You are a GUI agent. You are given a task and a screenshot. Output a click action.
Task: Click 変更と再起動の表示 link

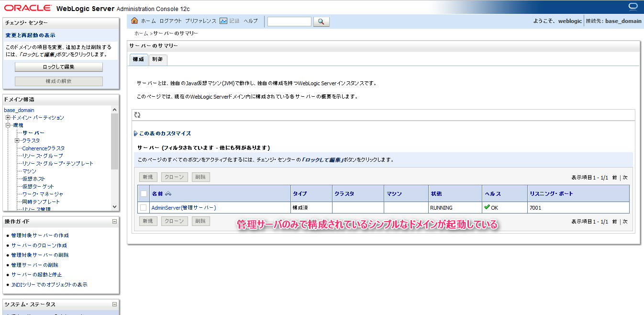(x=30, y=35)
